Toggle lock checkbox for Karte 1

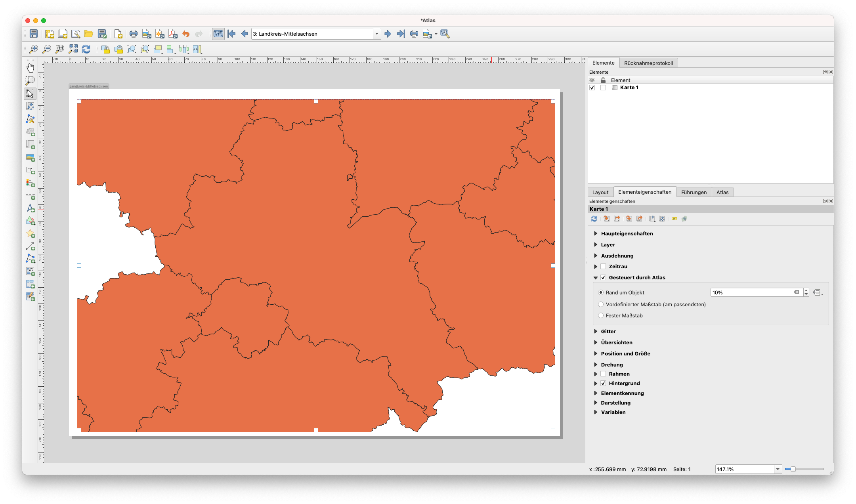point(603,88)
